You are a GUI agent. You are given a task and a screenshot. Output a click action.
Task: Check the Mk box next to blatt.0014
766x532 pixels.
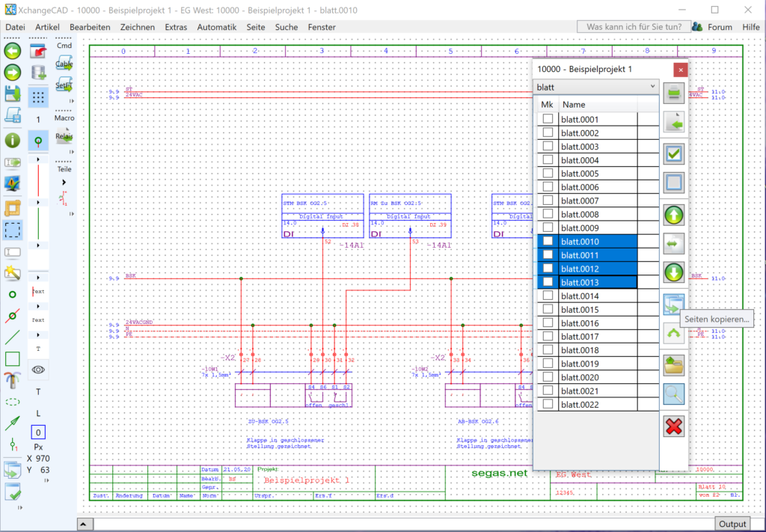click(x=548, y=296)
